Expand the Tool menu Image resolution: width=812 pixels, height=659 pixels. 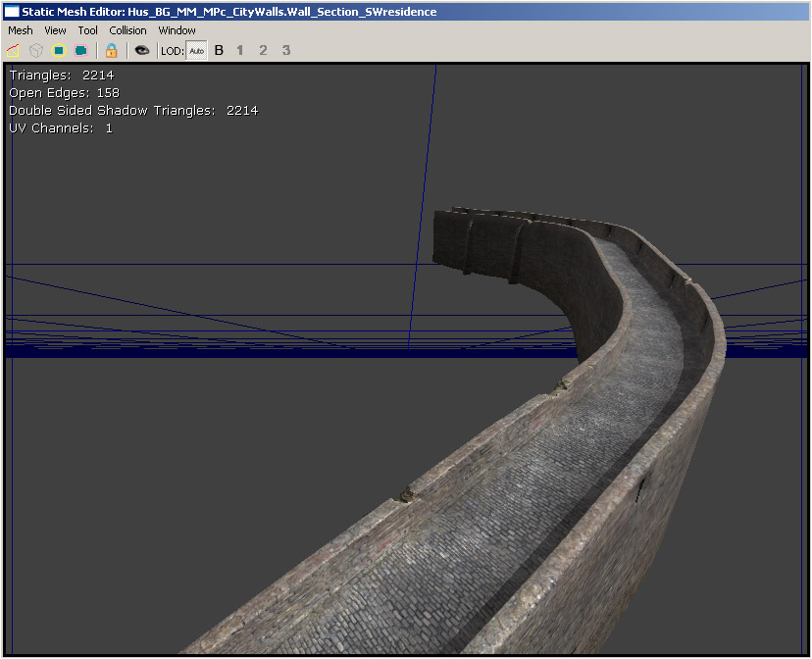(x=88, y=30)
